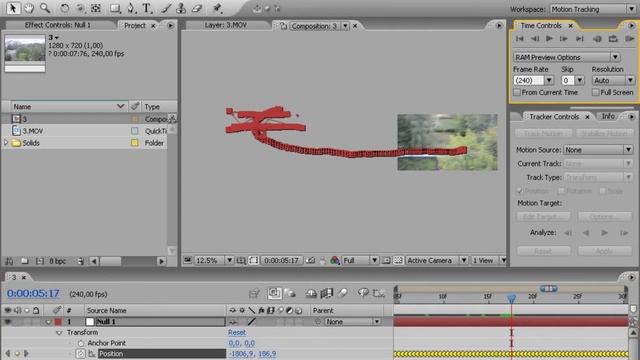Screen dimensions: 640x360
Task: Select the Pen tool
Action: (131, 8)
